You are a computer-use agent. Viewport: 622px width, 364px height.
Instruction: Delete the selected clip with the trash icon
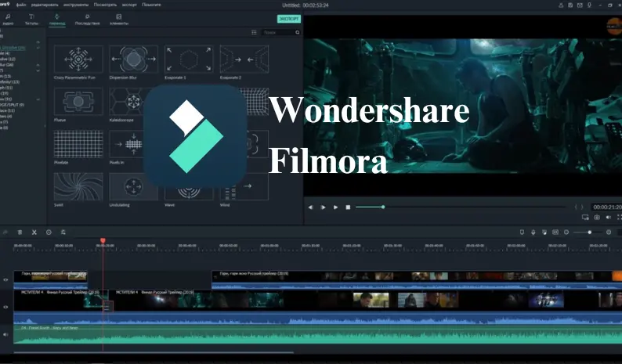click(x=20, y=232)
